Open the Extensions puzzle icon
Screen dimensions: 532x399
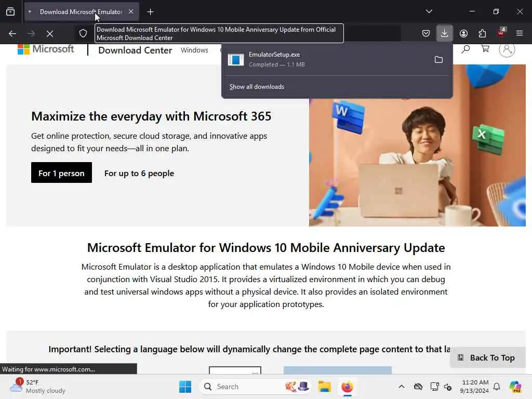pos(482,33)
